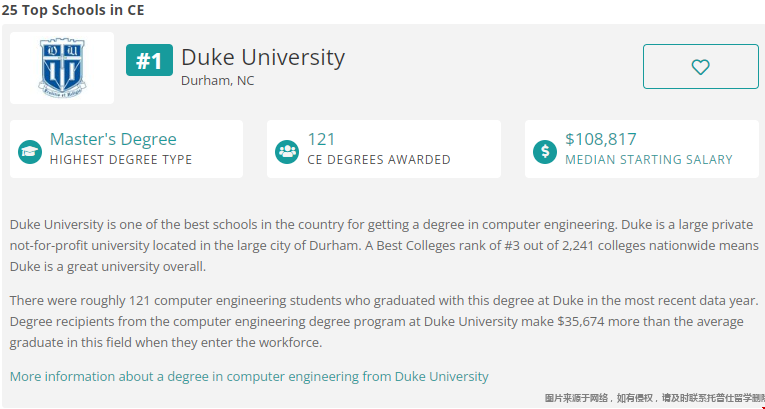
Task: Click the CE Degrees Awarded label
Action: pos(378,159)
